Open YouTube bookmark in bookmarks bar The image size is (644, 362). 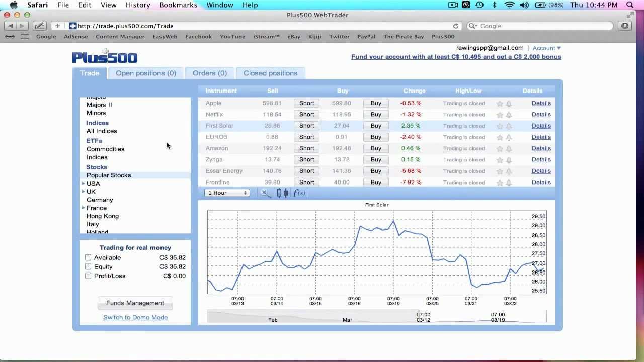(x=232, y=37)
